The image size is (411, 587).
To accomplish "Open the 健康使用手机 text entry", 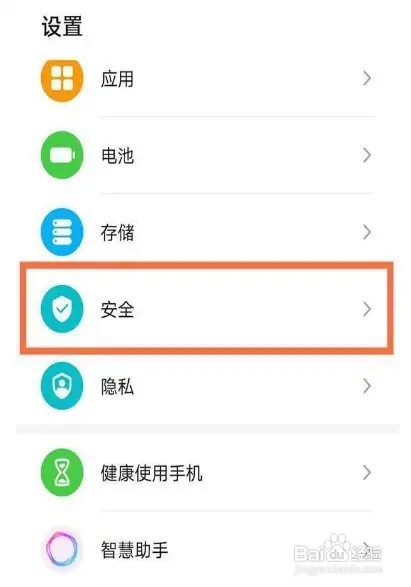I will point(152,473).
